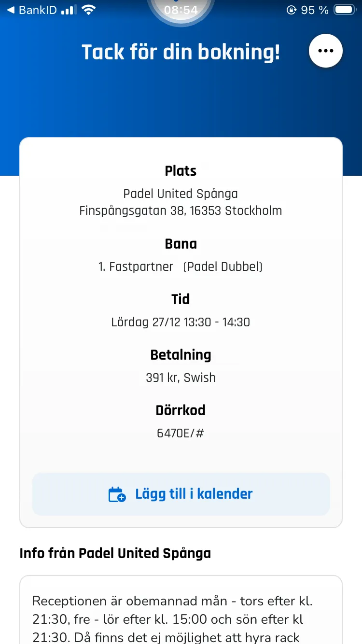
Task: Tap the reception info text card
Action: point(181,619)
